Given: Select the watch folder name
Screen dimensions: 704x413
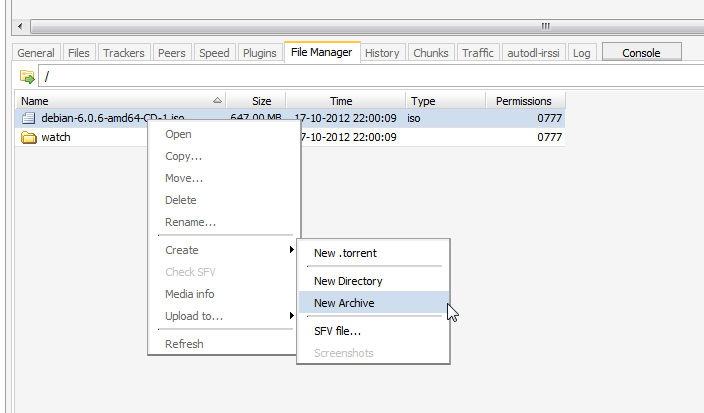Looking at the screenshot, I should tap(56, 137).
